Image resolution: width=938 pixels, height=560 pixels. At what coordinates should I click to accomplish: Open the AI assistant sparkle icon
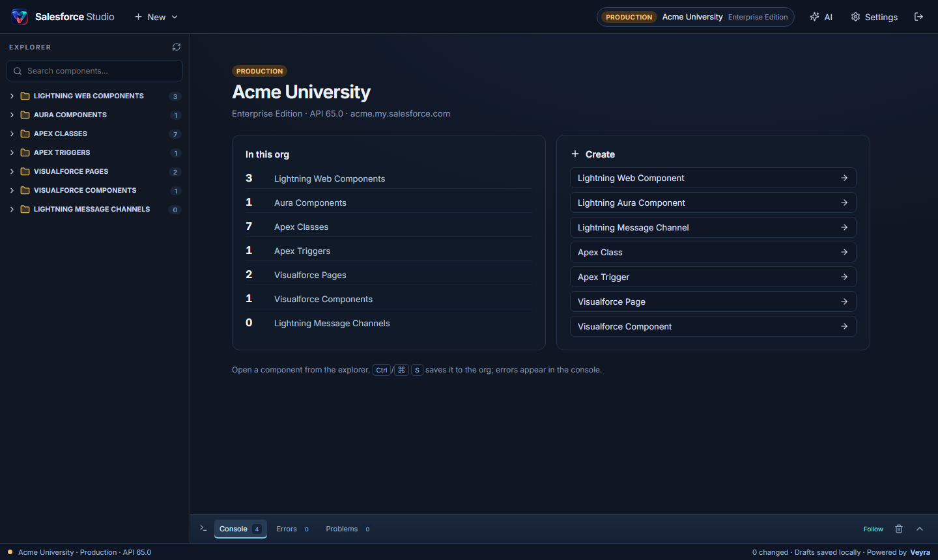pyautogui.click(x=814, y=17)
